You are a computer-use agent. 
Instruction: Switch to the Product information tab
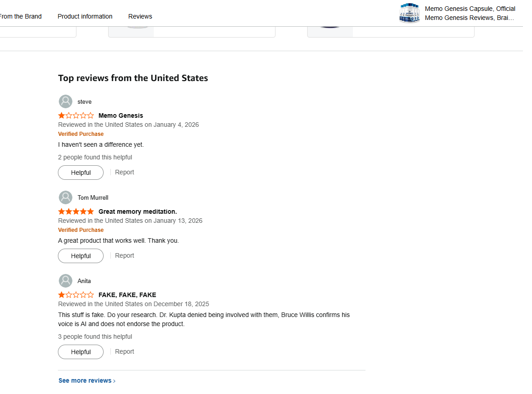point(85,16)
